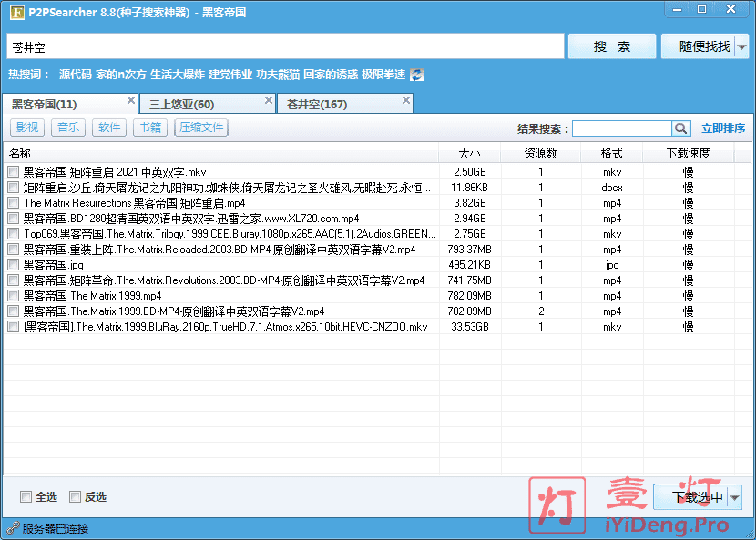Click the docx format cell
The width and height of the screenshot is (756, 540).
[612, 187]
